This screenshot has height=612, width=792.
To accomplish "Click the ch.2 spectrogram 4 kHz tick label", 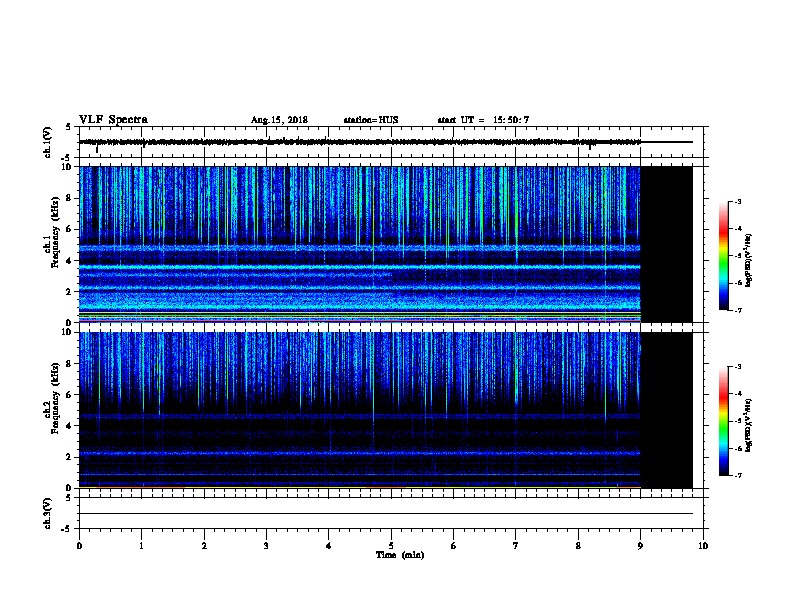I will coord(69,426).
